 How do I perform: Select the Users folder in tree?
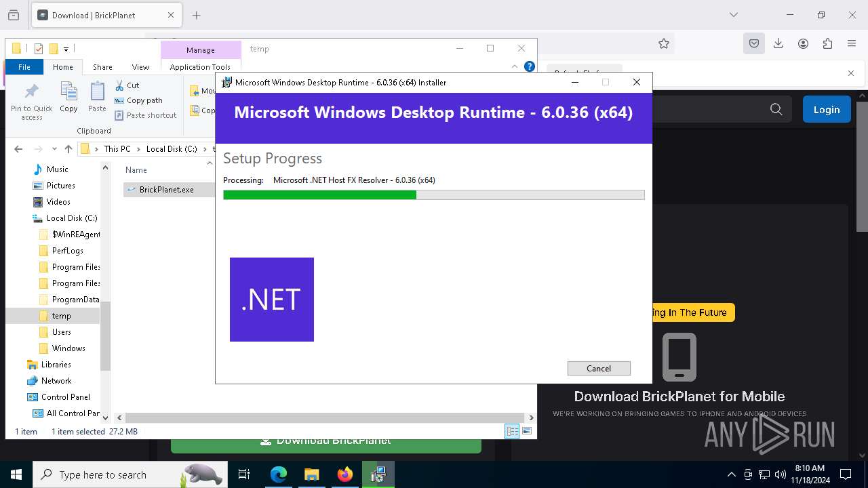point(62,332)
